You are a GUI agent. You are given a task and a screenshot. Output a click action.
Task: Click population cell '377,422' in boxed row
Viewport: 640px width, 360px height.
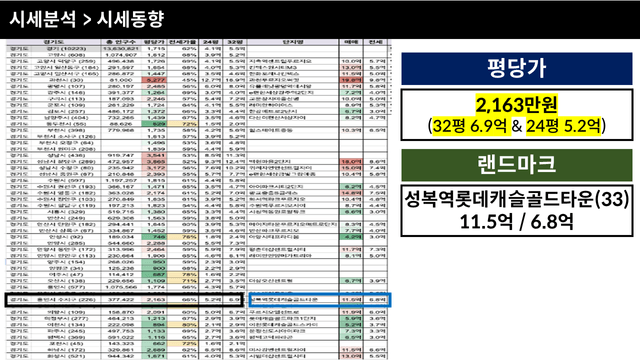(120, 300)
